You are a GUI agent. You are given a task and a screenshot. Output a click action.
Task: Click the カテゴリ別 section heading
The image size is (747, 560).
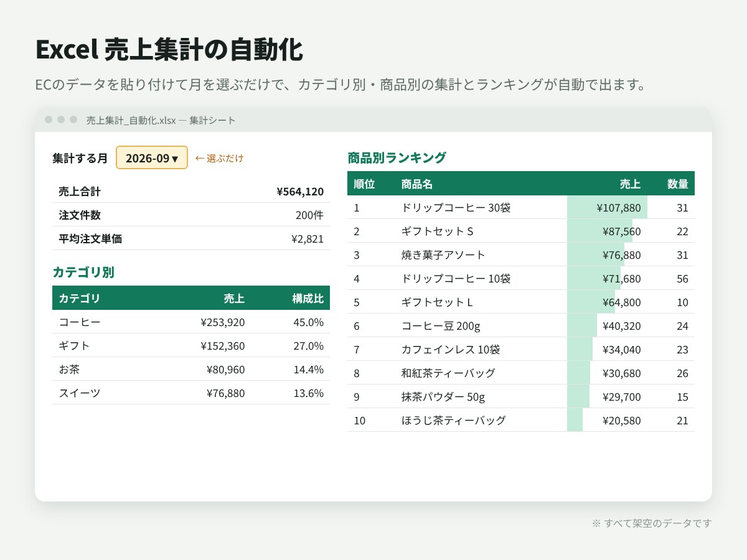83,272
